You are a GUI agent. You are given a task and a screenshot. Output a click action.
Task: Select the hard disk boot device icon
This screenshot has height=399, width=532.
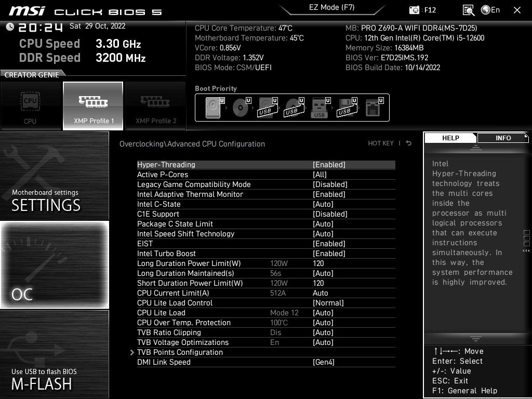(215, 108)
